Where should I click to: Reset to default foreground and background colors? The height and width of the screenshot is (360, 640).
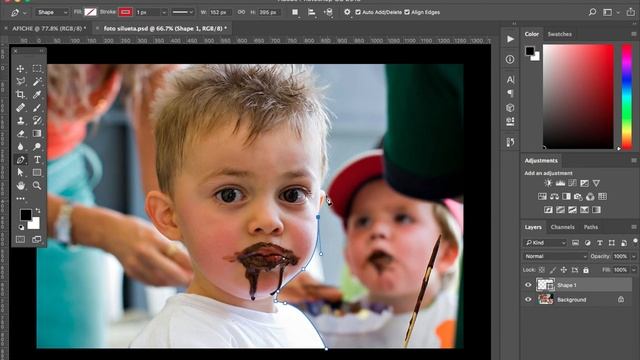(21, 227)
